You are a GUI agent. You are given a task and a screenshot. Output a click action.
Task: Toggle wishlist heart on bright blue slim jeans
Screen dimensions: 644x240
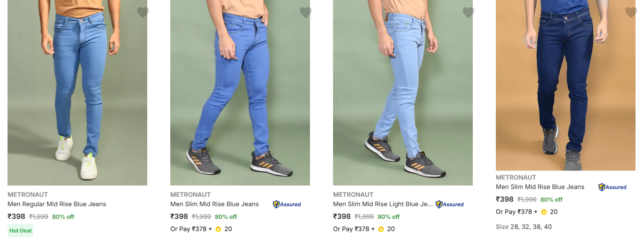point(306,13)
